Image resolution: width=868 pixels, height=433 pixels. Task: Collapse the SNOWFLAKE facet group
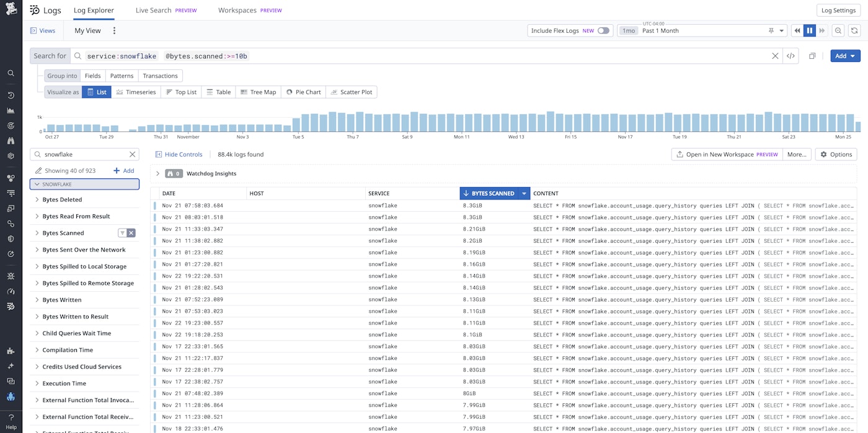point(84,184)
